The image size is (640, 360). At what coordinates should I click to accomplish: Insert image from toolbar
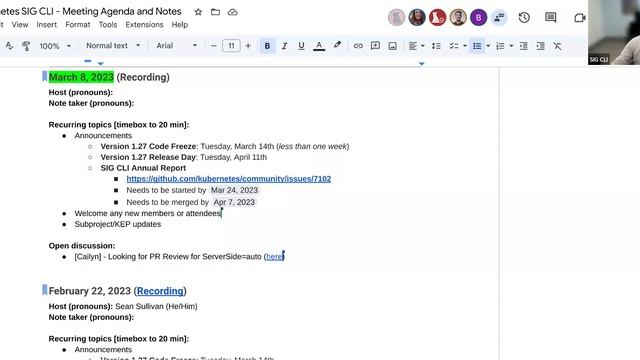[392, 46]
